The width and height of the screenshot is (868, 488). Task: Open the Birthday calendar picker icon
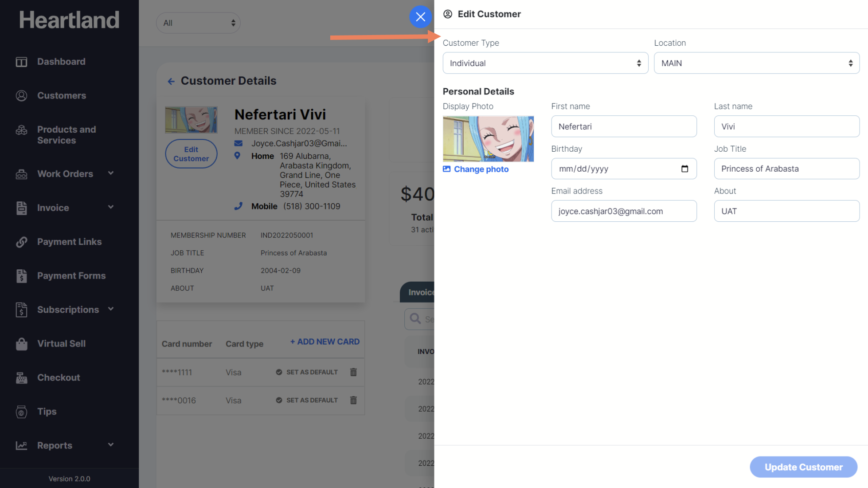(684, 169)
